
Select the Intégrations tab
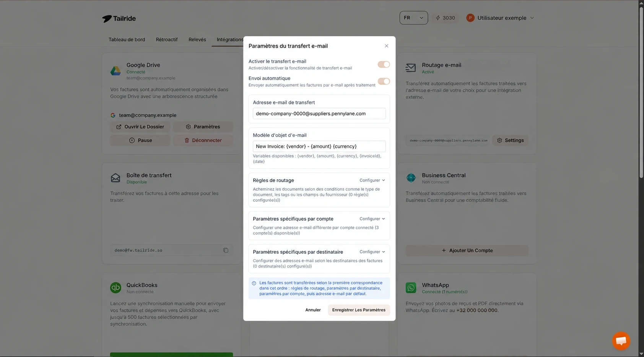pyautogui.click(x=230, y=40)
